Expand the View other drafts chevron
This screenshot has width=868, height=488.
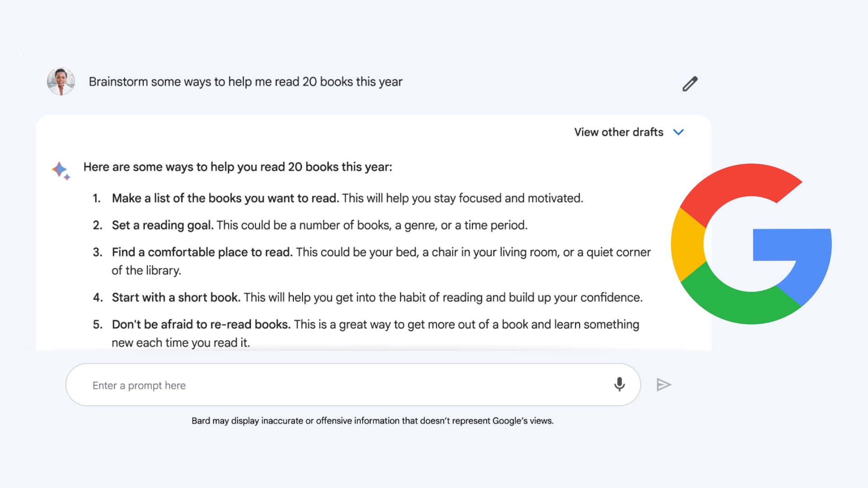pos(678,132)
